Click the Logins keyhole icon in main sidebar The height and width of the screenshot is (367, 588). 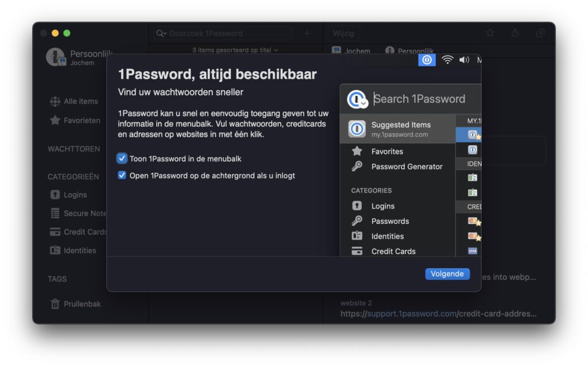[55, 195]
